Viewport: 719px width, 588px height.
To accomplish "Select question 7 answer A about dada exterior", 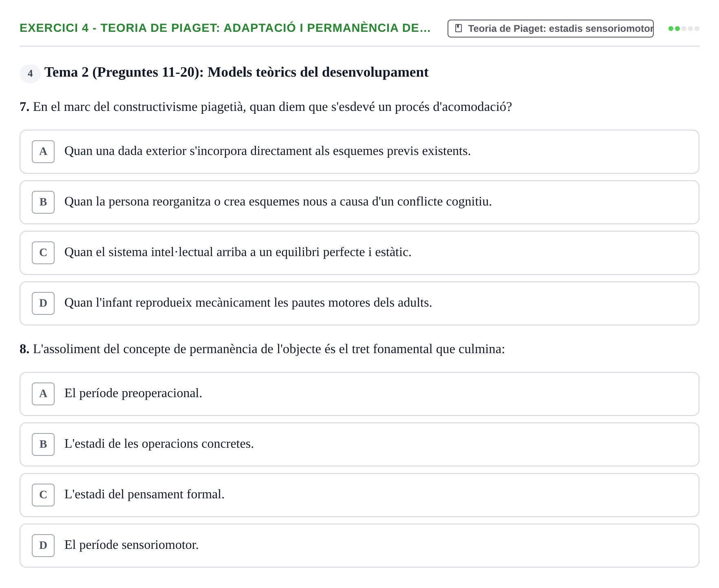I will click(359, 152).
